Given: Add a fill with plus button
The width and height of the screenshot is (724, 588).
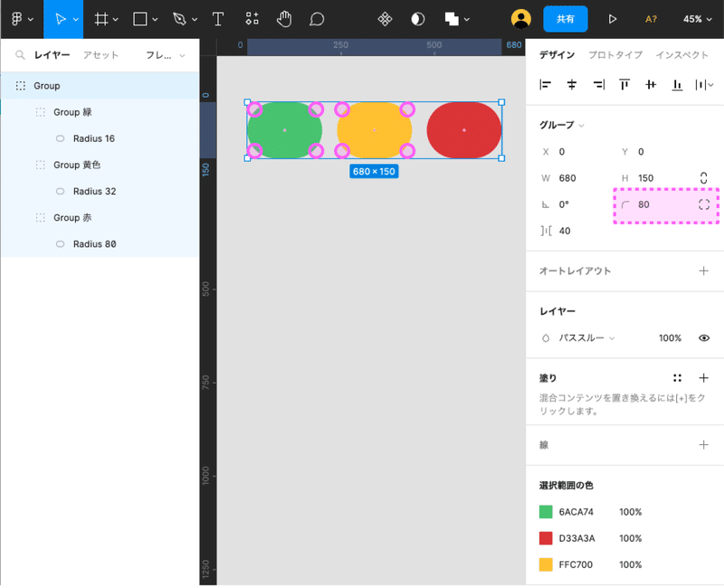Looking at the screenshot, I should click(704, 378).
